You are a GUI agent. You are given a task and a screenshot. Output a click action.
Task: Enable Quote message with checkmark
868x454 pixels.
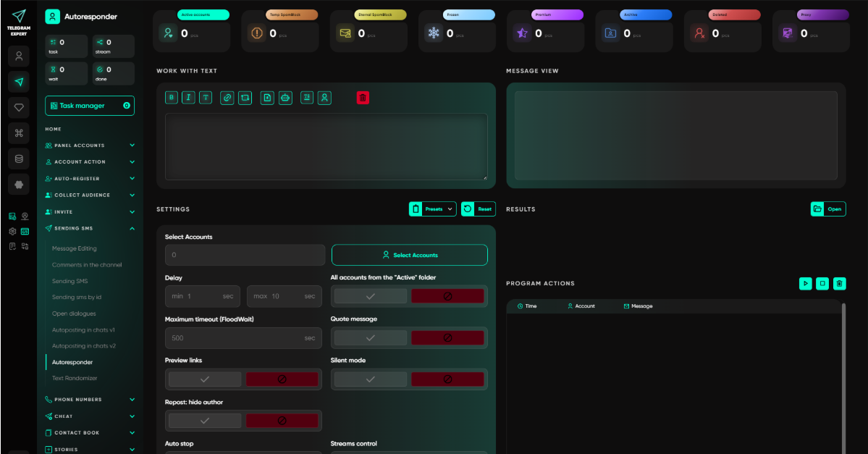pos(371,337)
